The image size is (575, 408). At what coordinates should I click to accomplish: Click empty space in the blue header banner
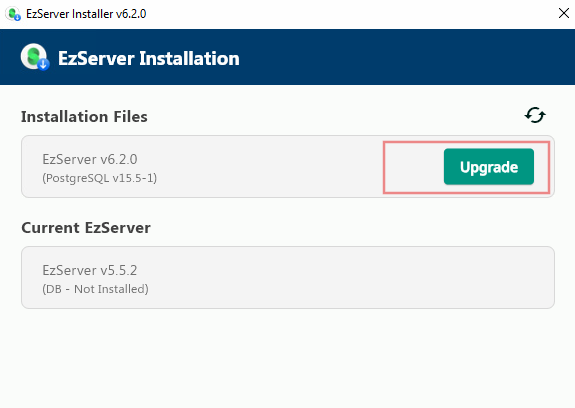403,57
